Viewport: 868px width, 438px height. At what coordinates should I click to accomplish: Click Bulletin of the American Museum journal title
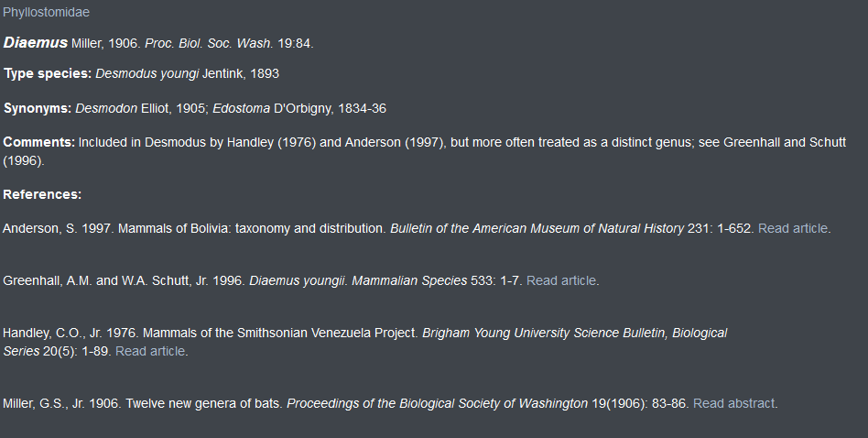tap(537, 229)
